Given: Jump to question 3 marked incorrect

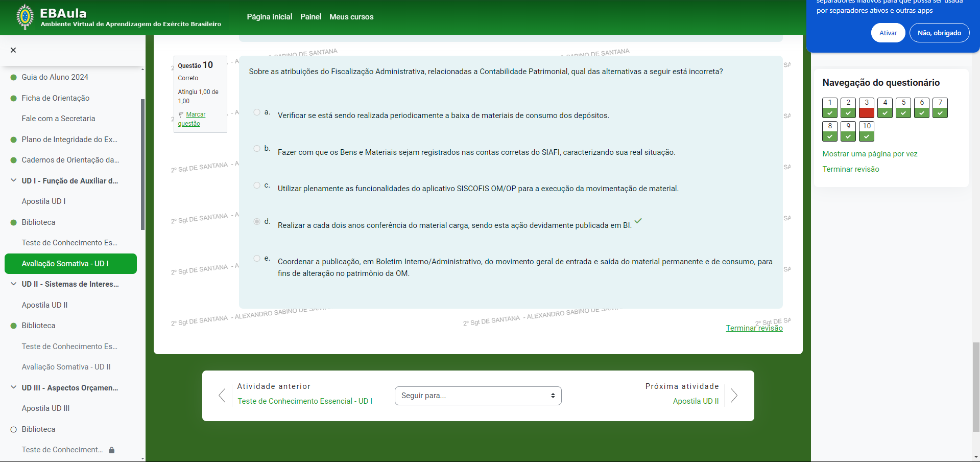Looking at the screenshot, I should coord(866,108).
